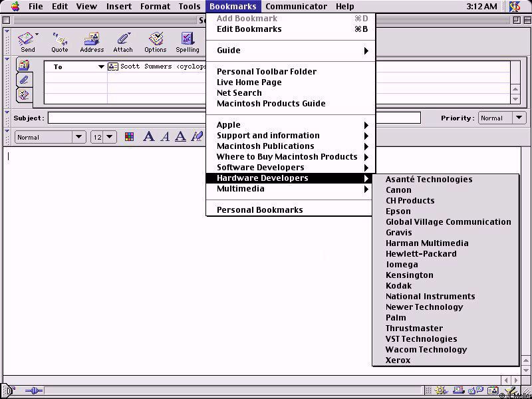Choose Hewlett-Packard from Hardware Developers
The width and height of the screenshot is (532, 399).
point(446,254)
